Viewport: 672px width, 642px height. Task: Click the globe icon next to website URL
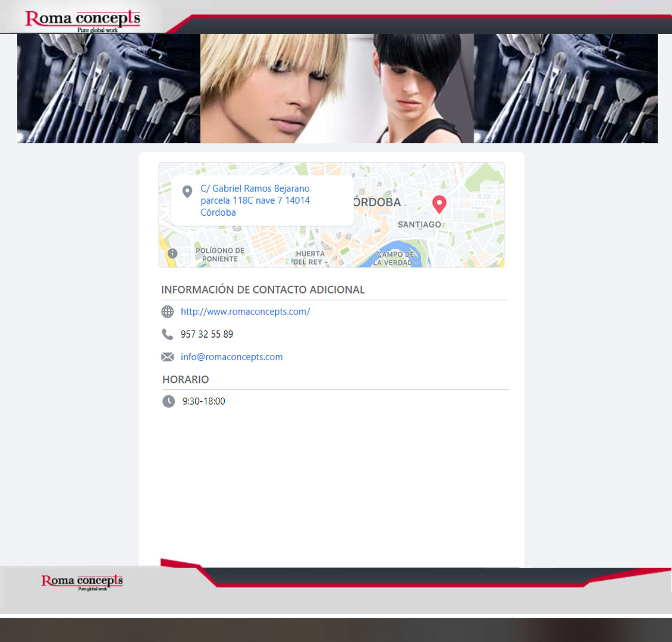tap(168, 311)
